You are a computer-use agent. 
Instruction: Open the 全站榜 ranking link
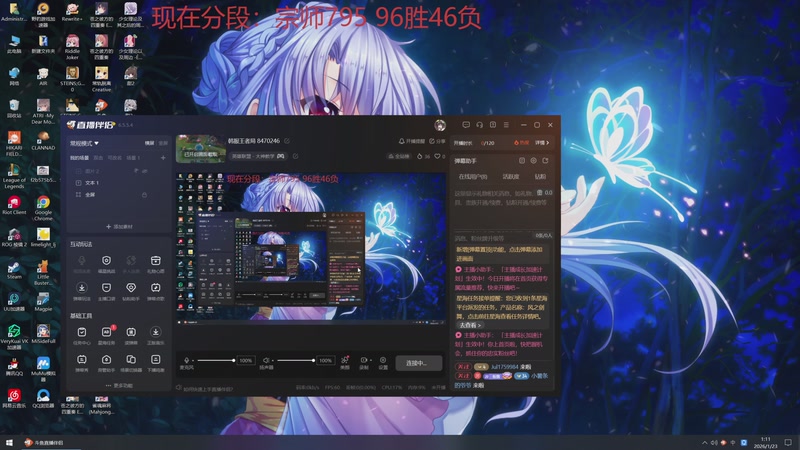(x=399, y=156)
